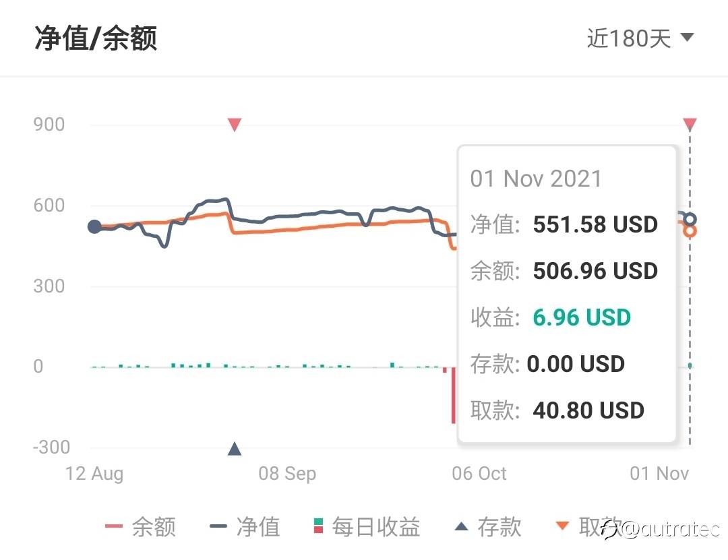Click the 06 Oct axis label
The image size is (728, 560).
(x=479, y=474)
